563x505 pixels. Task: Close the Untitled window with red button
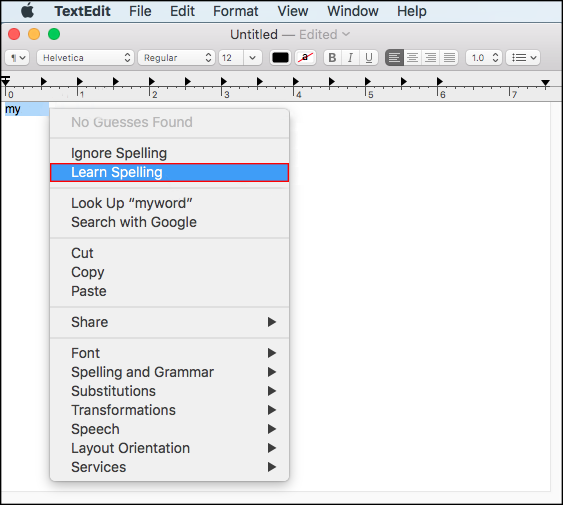click(x=14, y=34)
